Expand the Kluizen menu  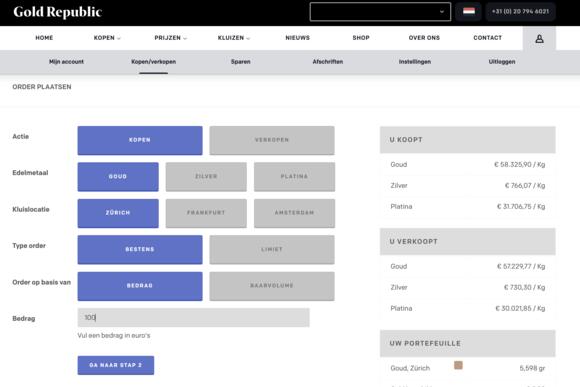tap(234, 38)
